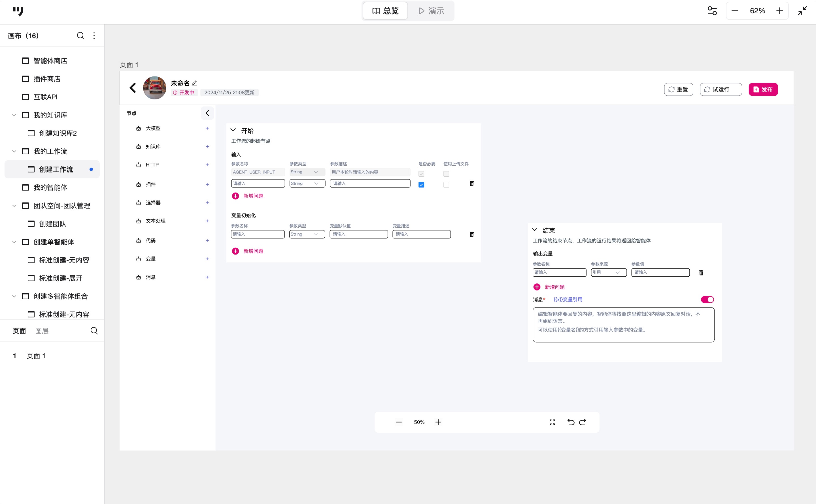The image size is (816, 504).
Task: Click fit-to-screen icon in canvas toolbar
Action: [552, 422]
